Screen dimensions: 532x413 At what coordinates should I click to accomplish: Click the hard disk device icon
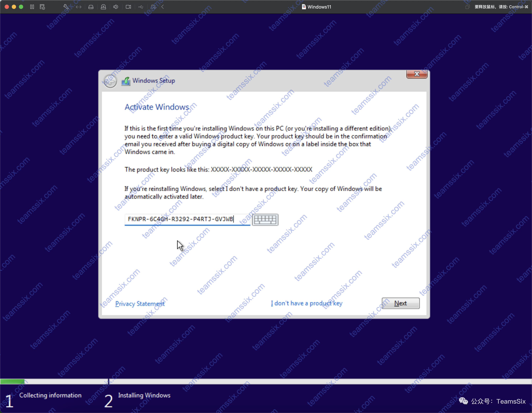coord(91,7)
